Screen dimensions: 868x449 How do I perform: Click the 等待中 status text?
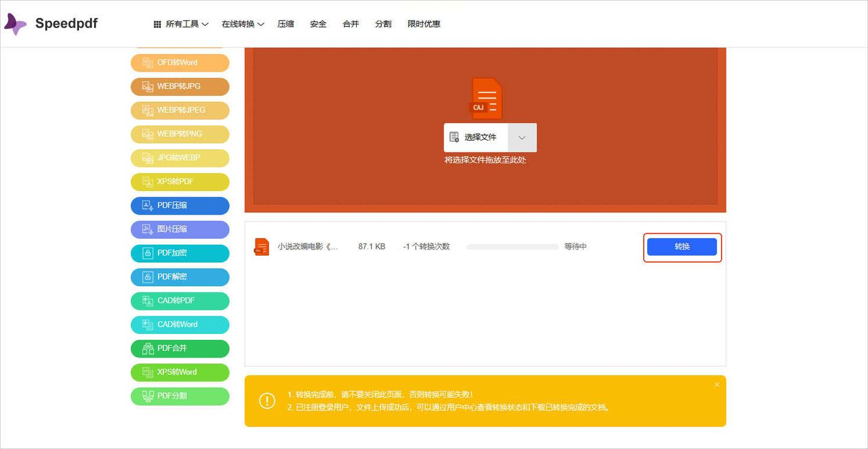576,246
